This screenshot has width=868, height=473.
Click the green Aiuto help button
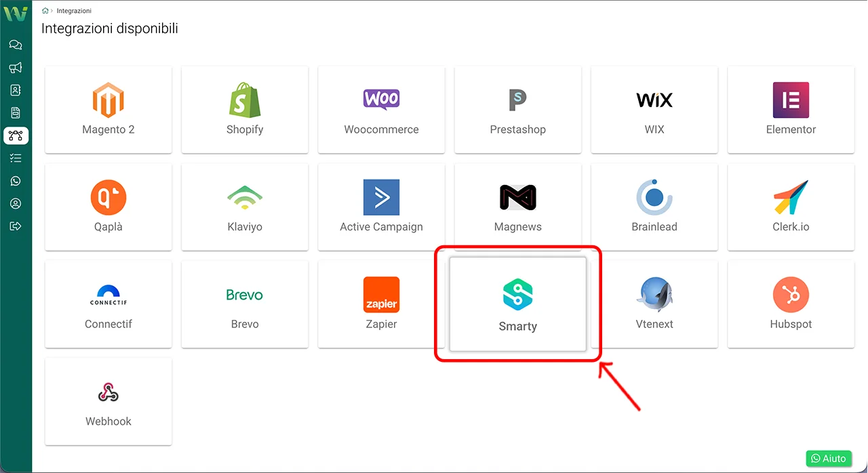tap(829, 459)
